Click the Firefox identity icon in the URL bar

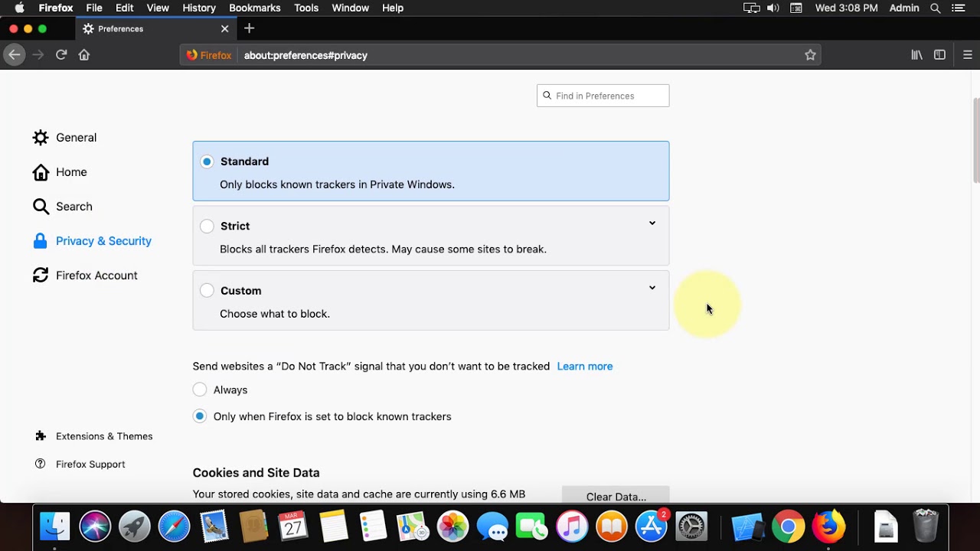pos(209,55)
